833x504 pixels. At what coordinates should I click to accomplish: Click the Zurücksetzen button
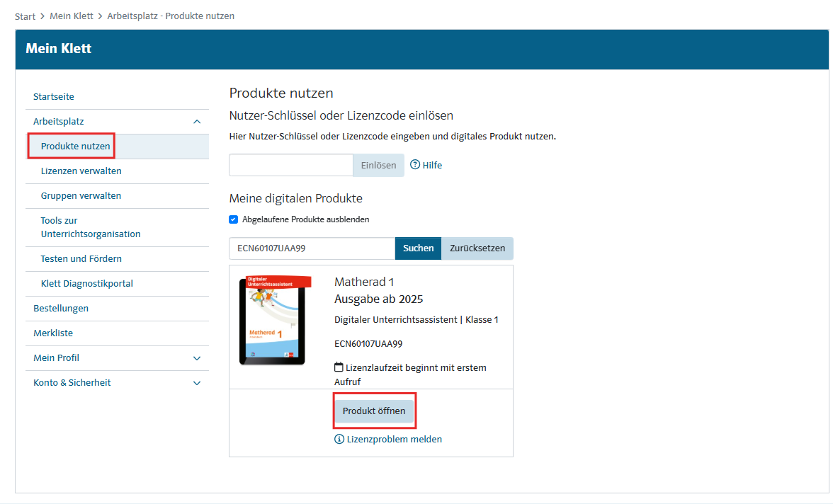point(477,248)
